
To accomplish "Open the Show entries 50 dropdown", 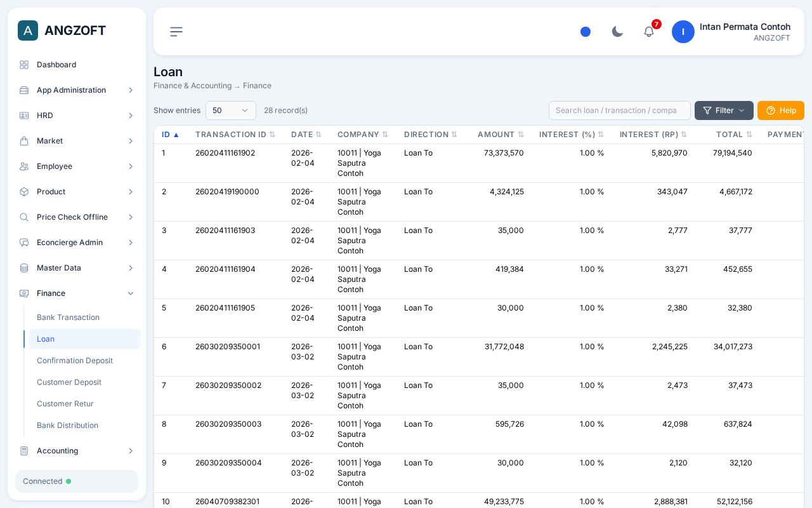I will pyautogui.click(x=231, y=110).
